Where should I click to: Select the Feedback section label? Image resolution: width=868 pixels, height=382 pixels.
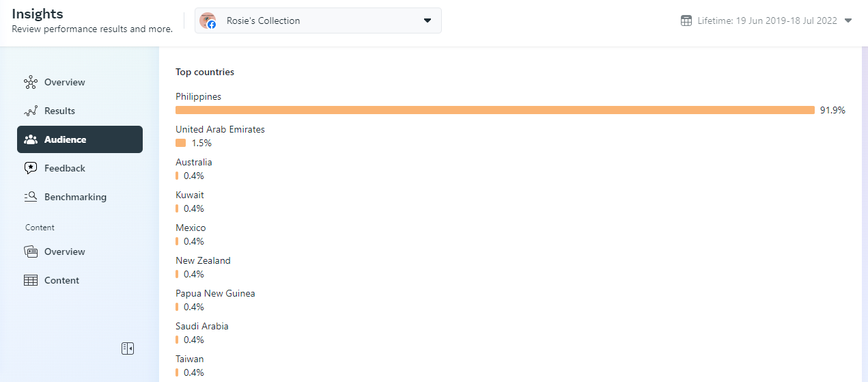[65, 168]
